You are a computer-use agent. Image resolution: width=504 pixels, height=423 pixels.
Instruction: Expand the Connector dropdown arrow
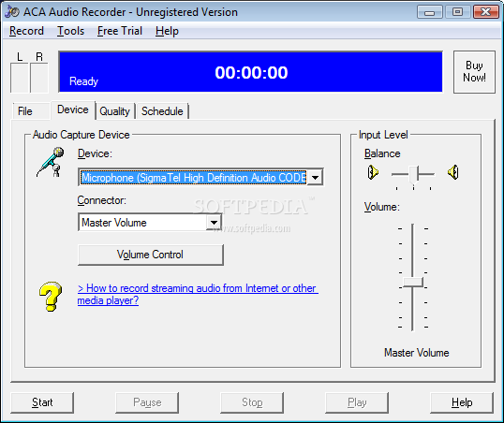pyautogui.click(x=214, y=222)
